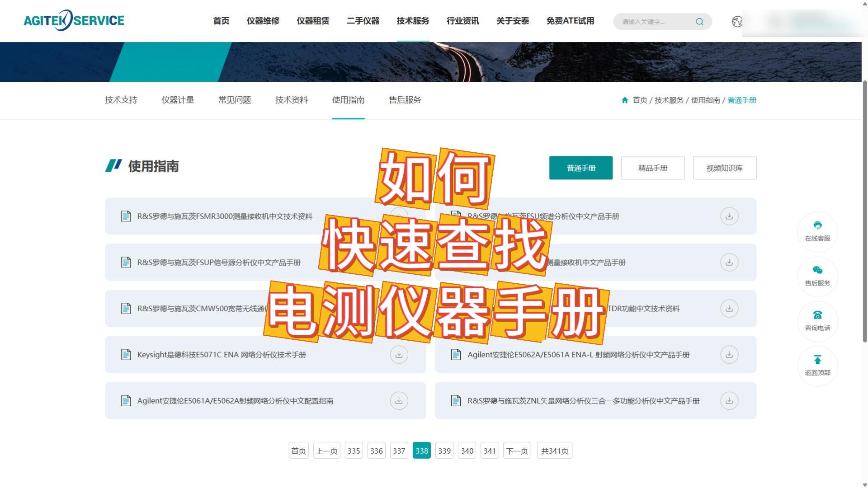The height and width of the screenshot is (488, 868).
Task: Open 二手仪器 menu
Action: pyautogui.click(x=363, y=21)
